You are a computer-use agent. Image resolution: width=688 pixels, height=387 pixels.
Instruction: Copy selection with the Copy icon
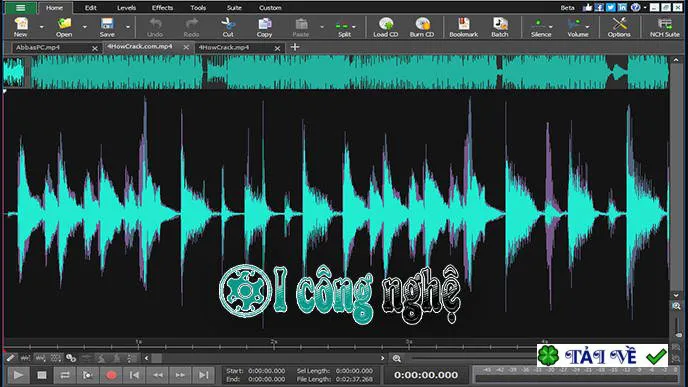[x=264, y=27]
